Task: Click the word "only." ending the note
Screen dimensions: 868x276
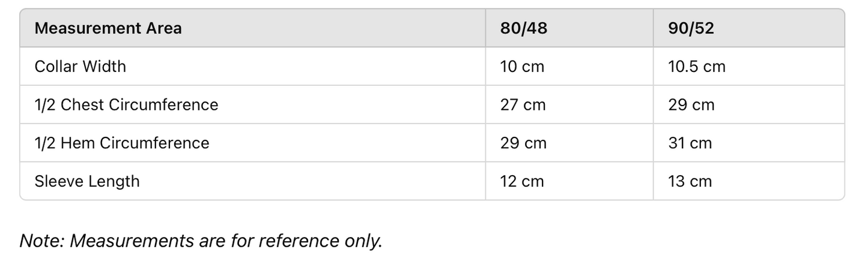Action: [363, 241]
